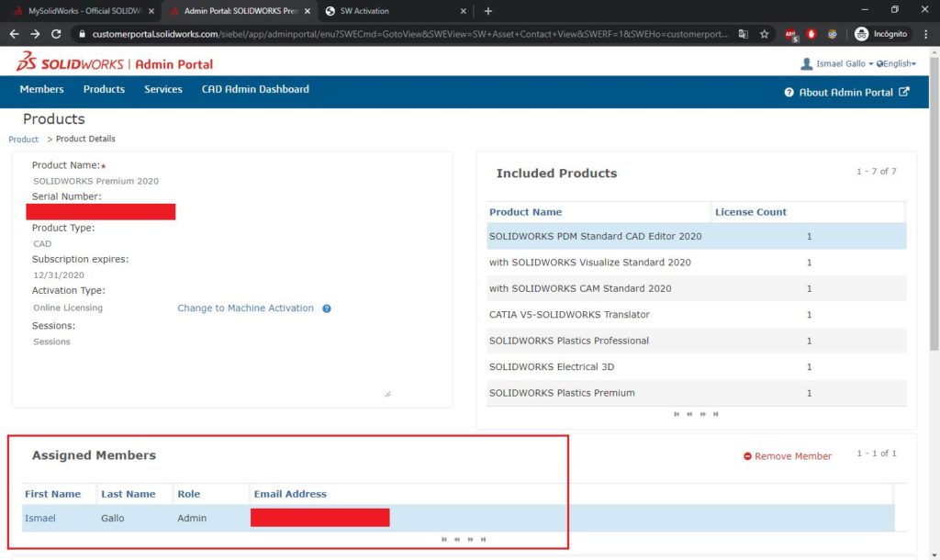Open the ABP extension icon
The image size is (940, 560).
tap(791, 35)
